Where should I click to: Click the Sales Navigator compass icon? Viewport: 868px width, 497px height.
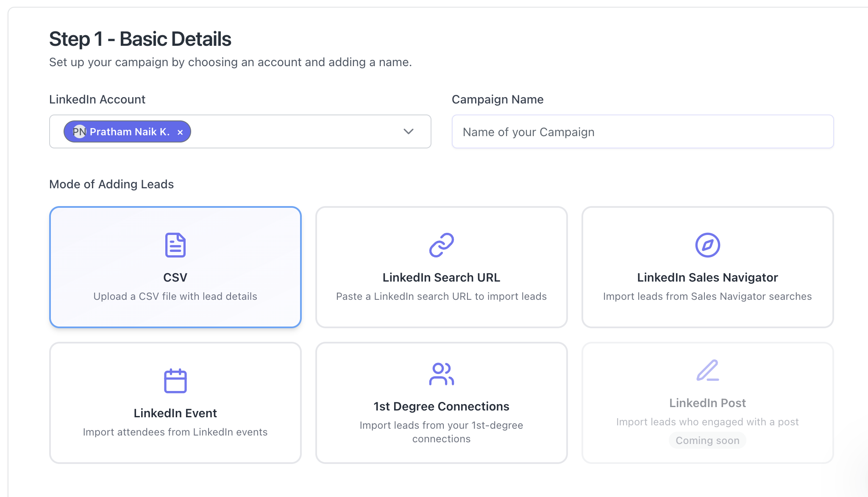(707, 245)
